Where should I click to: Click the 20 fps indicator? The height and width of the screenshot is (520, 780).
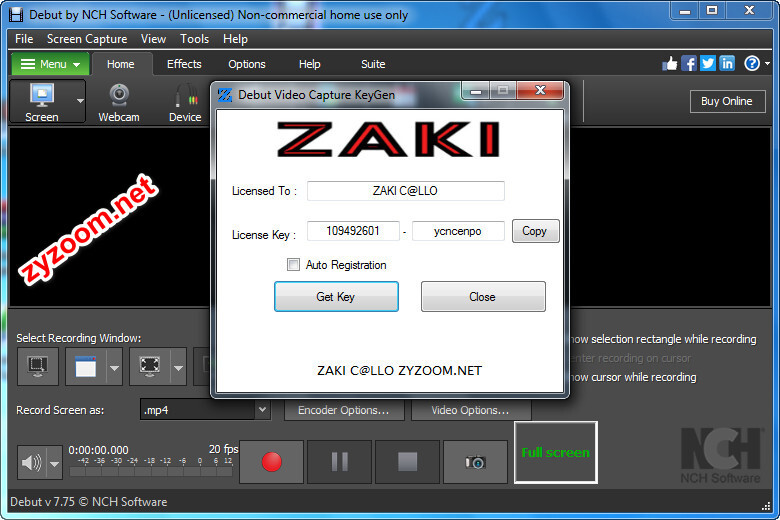pyautogui.click(x=223, y=449)
